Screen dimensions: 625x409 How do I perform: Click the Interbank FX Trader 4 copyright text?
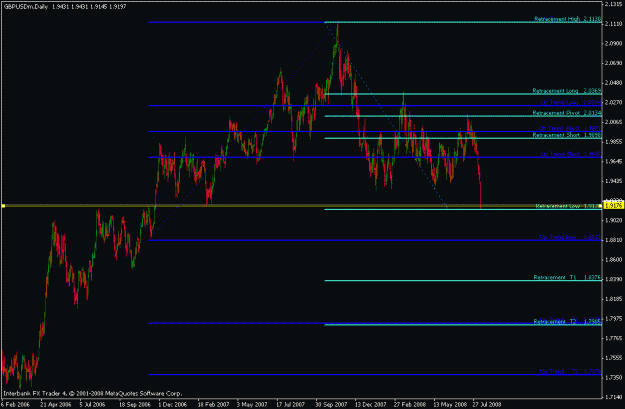click(x=92, y=394)
